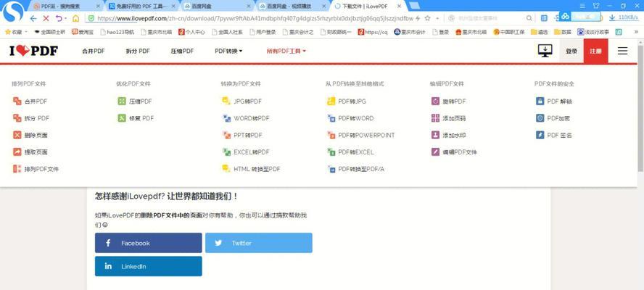Open the WORD转PDF tool icon
The image size is (644, 290).
click(226, 118)
